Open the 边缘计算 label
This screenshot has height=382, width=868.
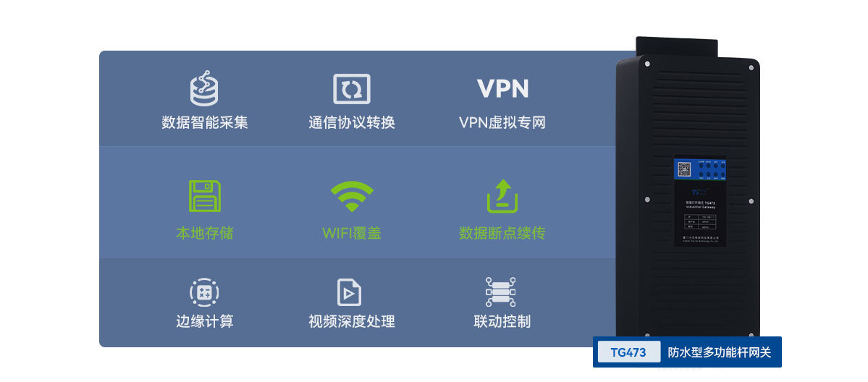[x=204, y=321]
